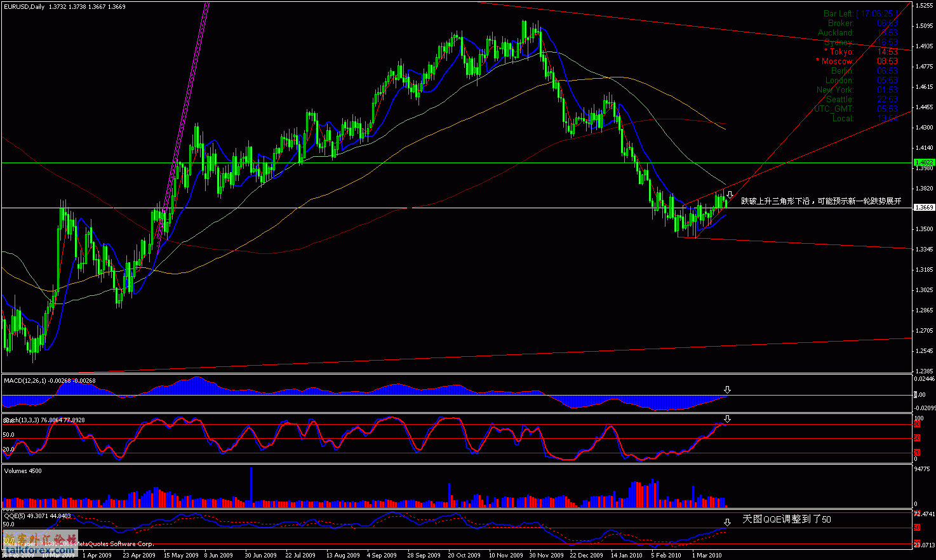
Task: Click the Chinese annotation about triangle breakdown
Action: (x=821, y=201)
